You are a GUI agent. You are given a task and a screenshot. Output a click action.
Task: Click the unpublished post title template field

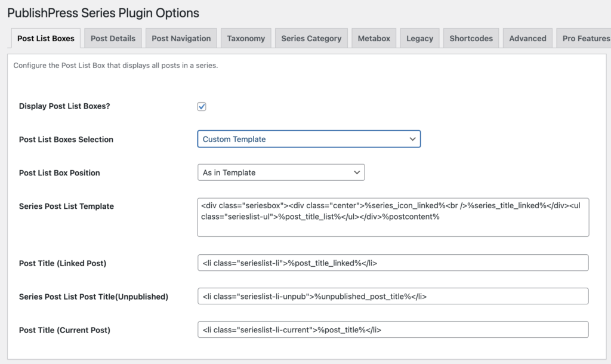393,297
